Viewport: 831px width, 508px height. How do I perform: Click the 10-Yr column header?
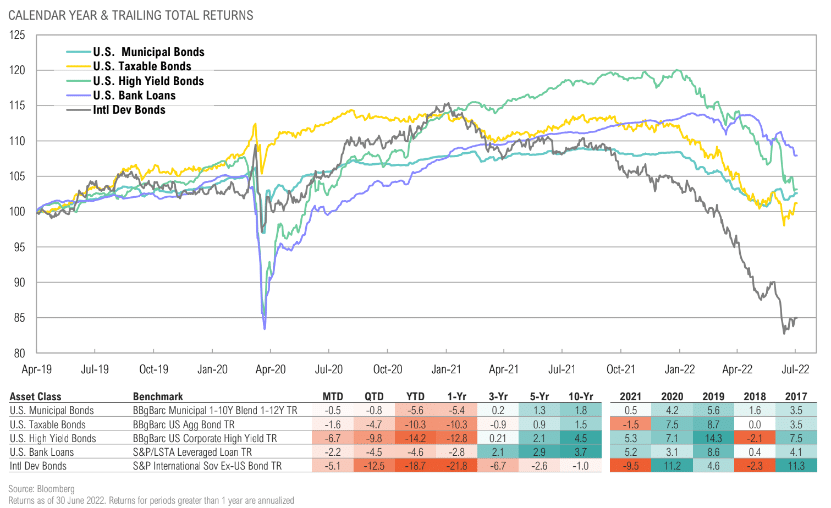point(581,396)
